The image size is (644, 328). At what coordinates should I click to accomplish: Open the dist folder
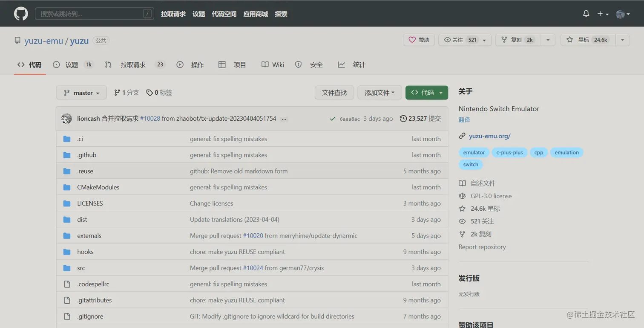pyautogui.click(x=82, y=220)
